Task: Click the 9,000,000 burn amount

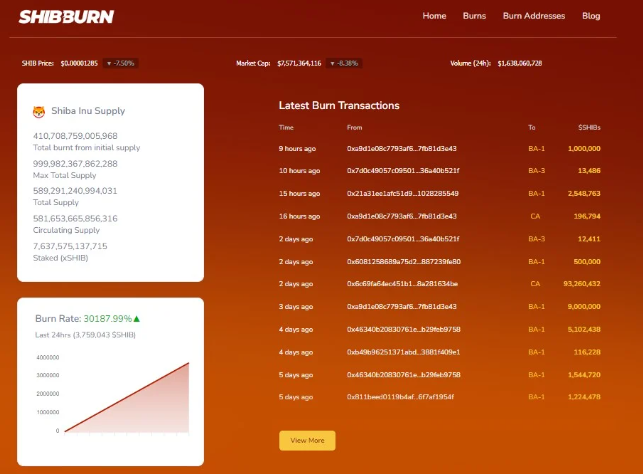Action: coord(584,306)
